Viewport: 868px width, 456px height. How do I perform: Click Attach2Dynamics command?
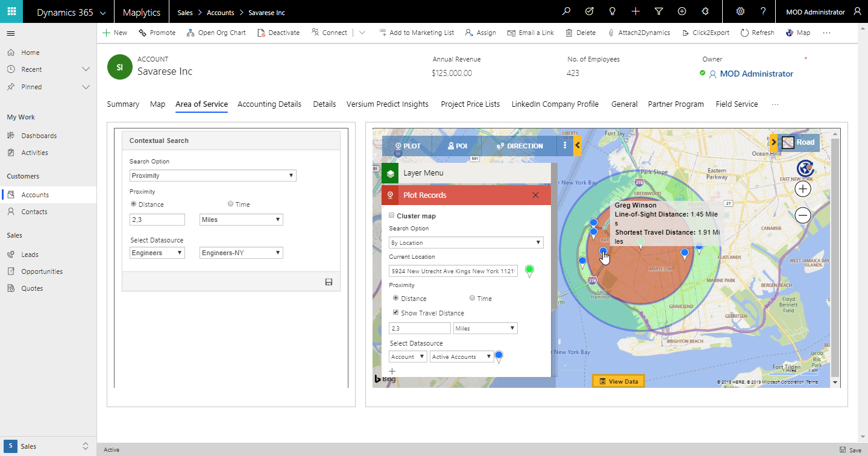[x=639, y=33]
